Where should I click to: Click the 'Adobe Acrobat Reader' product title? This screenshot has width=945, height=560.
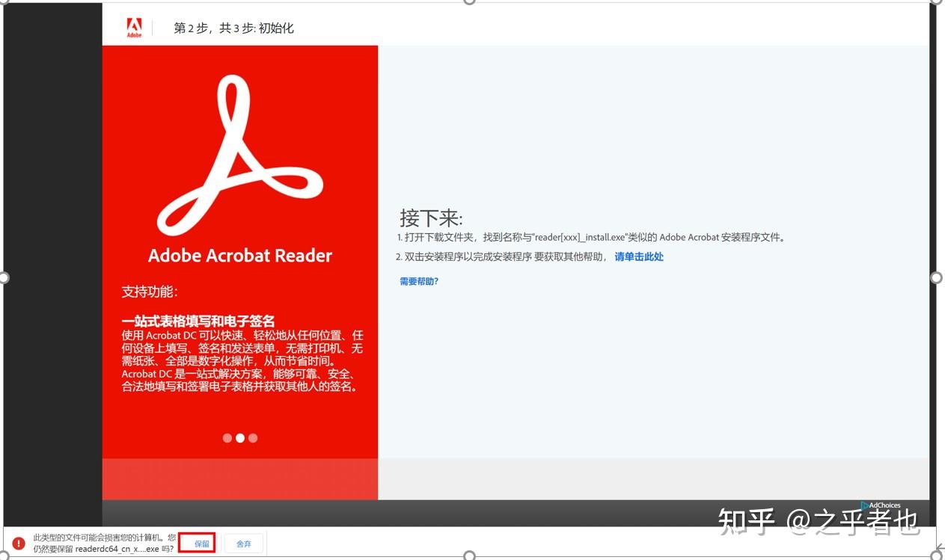[x=240, y=256]
